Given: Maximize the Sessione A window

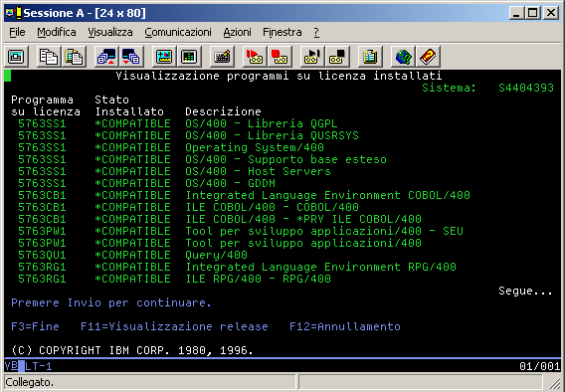Looking at the screenshot, I should click(x=533, y=13).
